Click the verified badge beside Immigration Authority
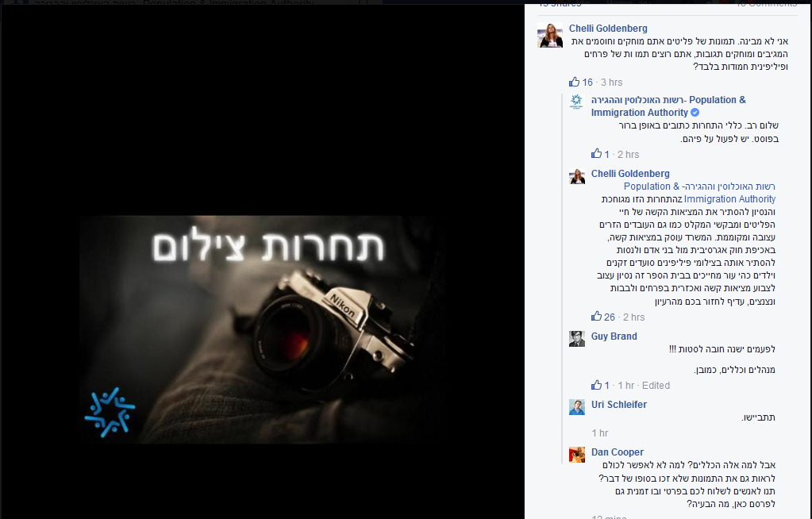The image size is (812, 519). coord(695,113)
